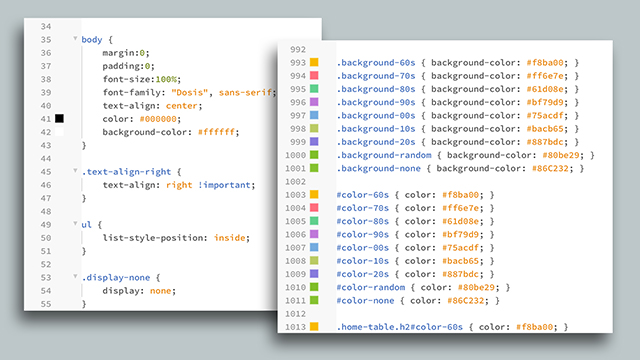Open purple swatch on line 1006
640x360 pixels.
[314, 234]
